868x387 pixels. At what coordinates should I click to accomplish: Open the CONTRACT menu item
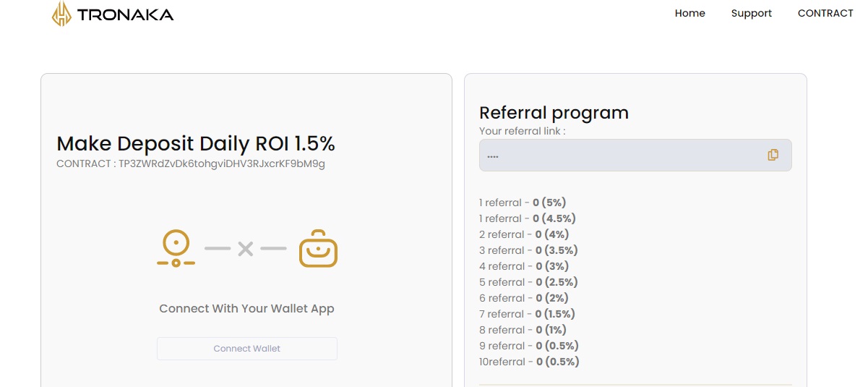point(825,13)
